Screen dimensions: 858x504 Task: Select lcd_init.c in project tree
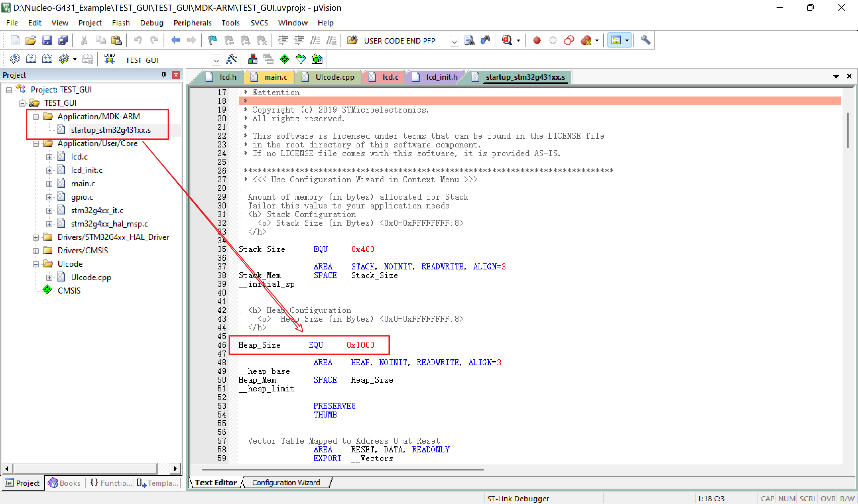tap(86, 170)
